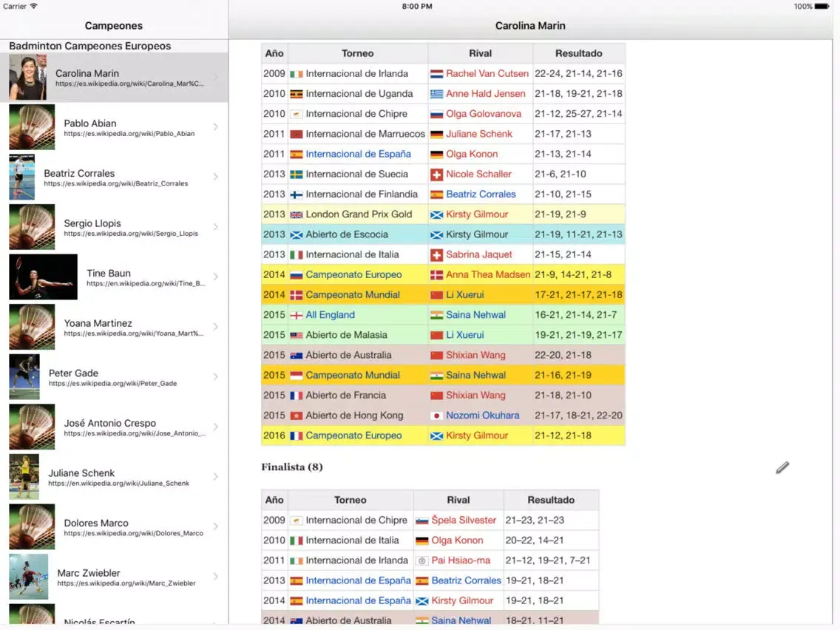The image size is (840, 630).
Task: Click Japan flag beside Nozomi Okuhara
Action: pos(436,416)
